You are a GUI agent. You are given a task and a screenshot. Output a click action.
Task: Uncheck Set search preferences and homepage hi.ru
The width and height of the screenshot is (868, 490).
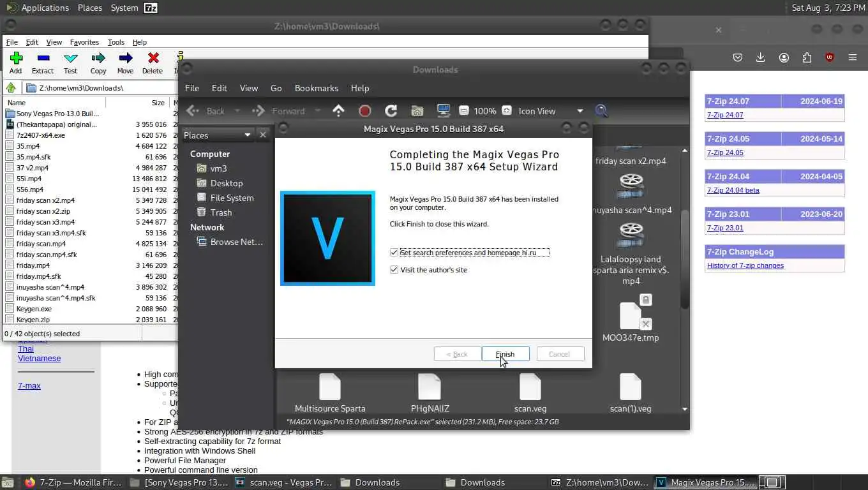pos(394,253)
